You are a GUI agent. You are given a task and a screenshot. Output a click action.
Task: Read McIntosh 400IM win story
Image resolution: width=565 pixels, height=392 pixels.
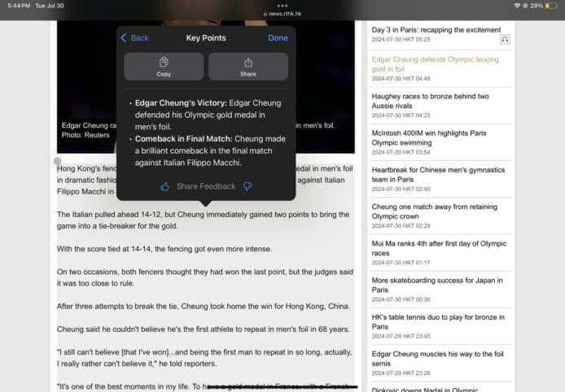(430, 136)
